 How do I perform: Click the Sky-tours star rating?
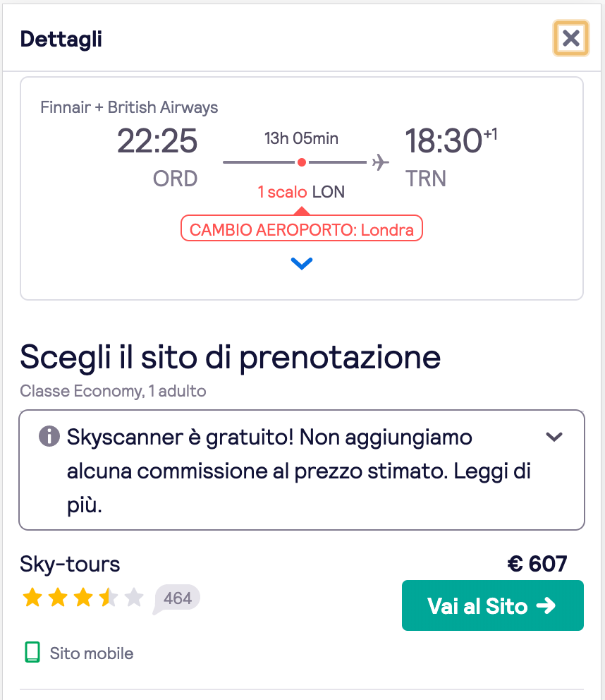coord(83,597)
